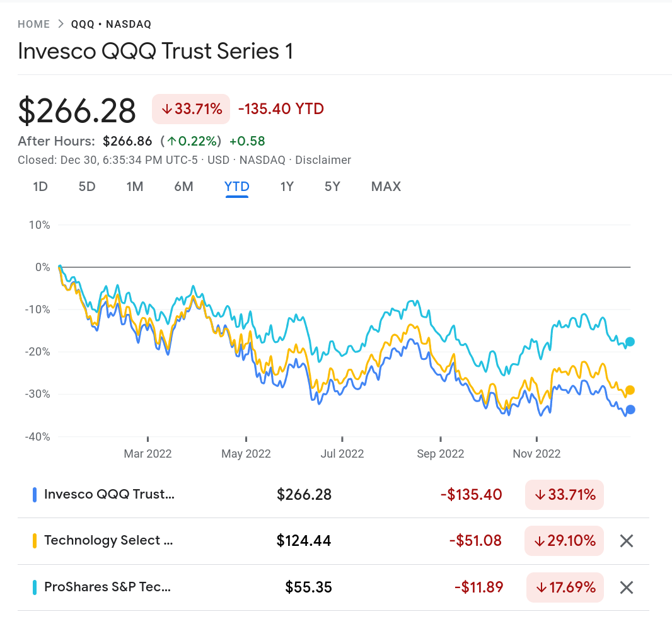The height and width of the screenshot is (619, 672).
Task: Open ProShares S&P Tec... comparison row
Action: coord(107,588)
